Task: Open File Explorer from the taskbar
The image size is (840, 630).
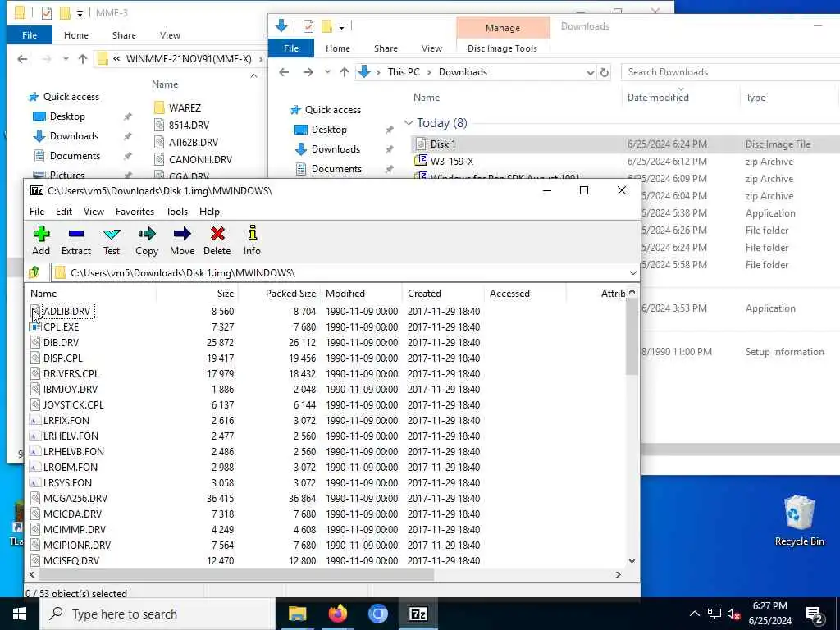Action: click(297, 614)
